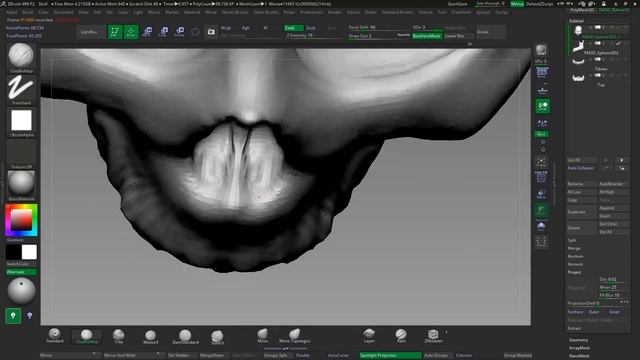The image size is (640, 360).
Task: Open the BasicMaterial selector
Action: coord(21,184)
